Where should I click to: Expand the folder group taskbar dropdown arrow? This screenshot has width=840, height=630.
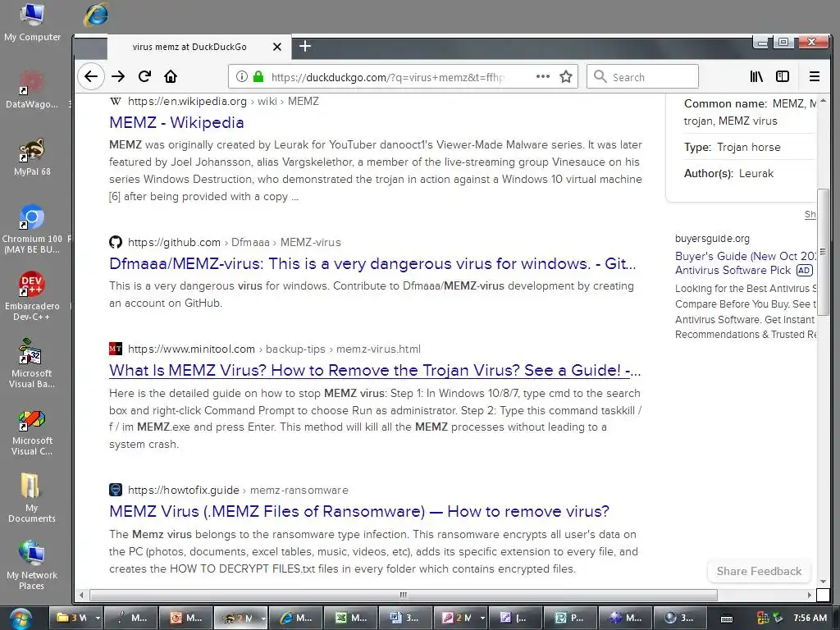(97, 618)
